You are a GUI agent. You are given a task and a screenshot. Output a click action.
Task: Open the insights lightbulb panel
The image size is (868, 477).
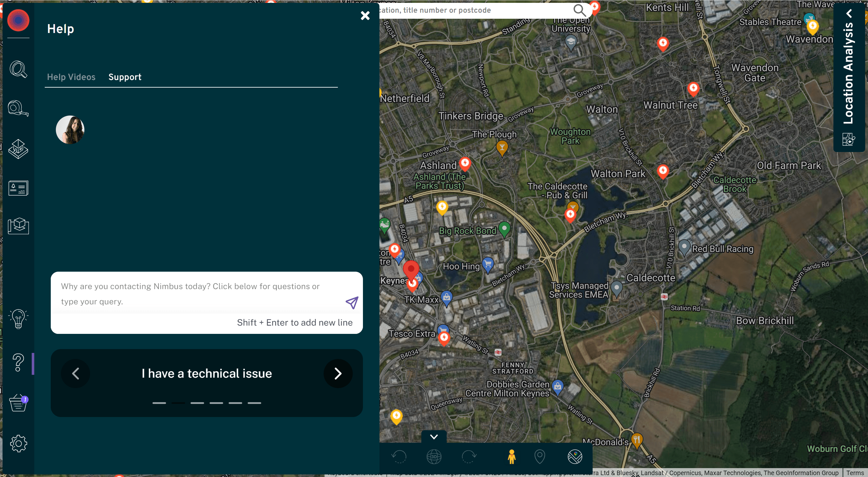pos(18,319)
